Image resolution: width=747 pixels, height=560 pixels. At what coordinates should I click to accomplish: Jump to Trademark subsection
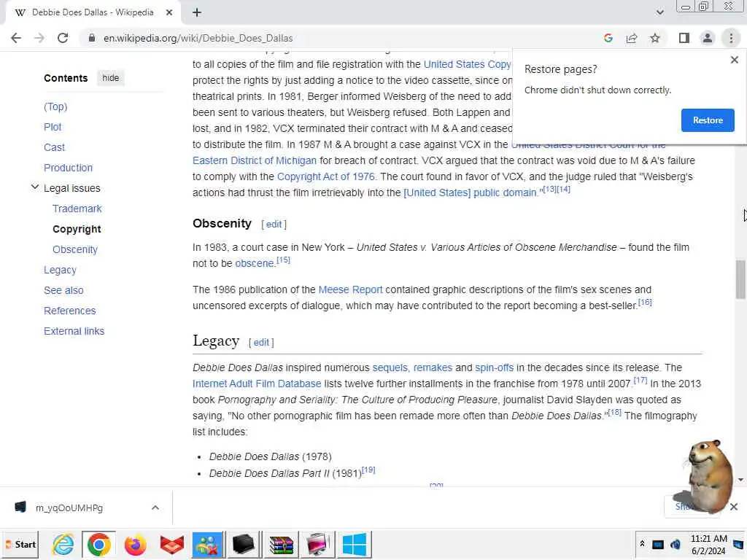coord(77,209)
